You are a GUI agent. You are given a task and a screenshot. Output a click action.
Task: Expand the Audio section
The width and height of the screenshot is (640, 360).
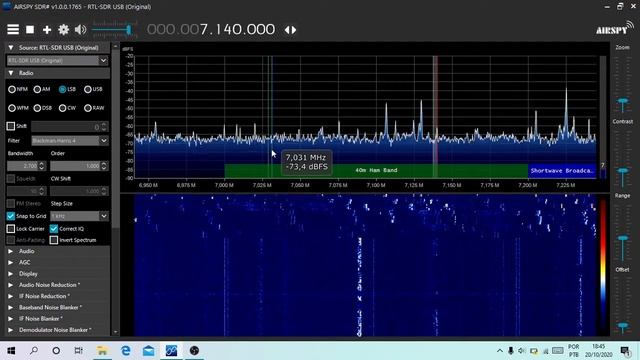tap(11, 251)
